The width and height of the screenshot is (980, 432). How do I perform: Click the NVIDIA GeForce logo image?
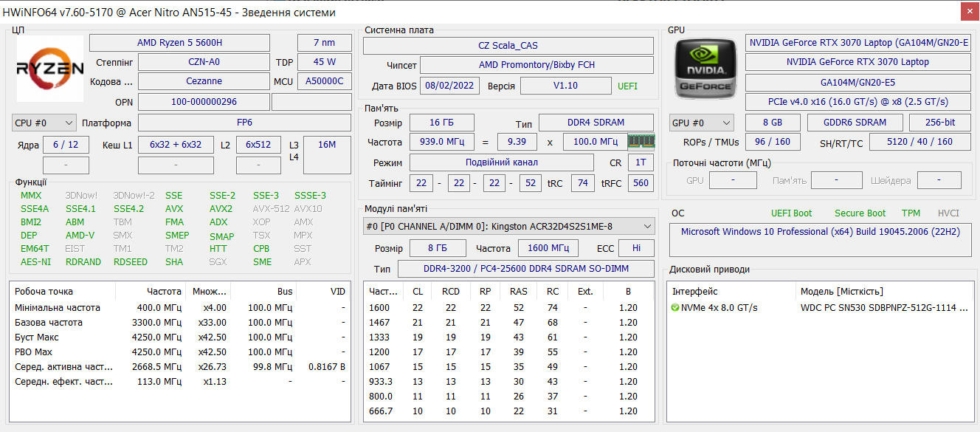point(705,69)
